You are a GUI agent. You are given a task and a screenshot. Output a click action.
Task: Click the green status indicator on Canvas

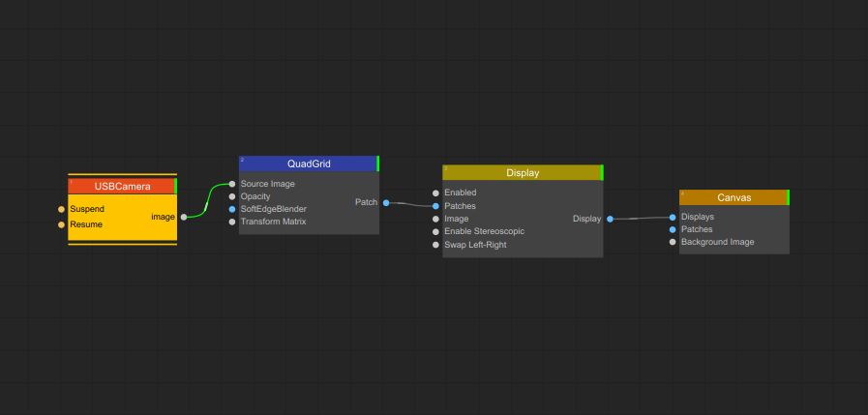[788, 197]
